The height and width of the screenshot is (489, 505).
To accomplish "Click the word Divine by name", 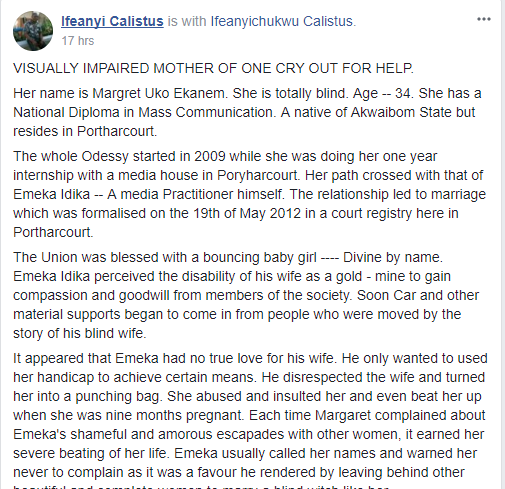I will 392,257.
